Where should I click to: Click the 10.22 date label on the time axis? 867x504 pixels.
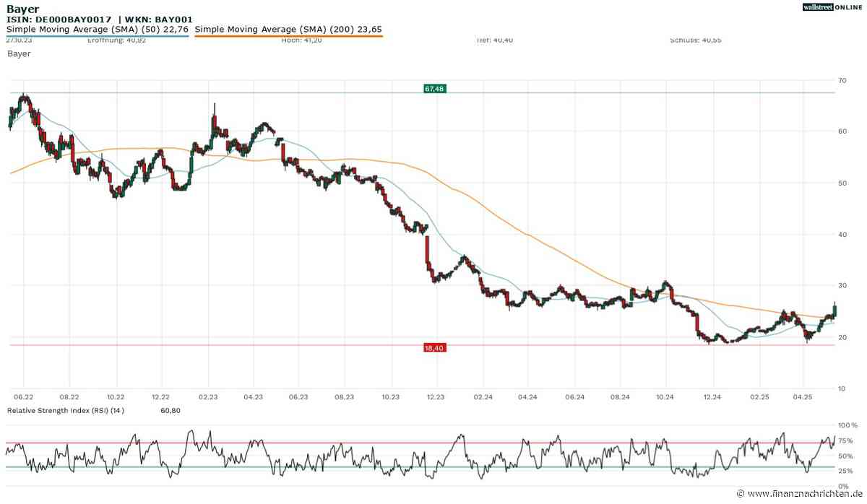point(116,397)
